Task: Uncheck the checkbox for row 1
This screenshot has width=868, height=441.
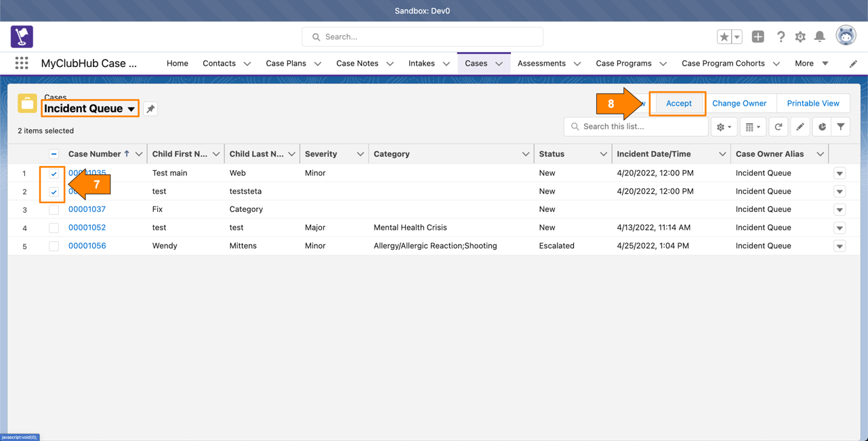Action: tap(54, 173)
